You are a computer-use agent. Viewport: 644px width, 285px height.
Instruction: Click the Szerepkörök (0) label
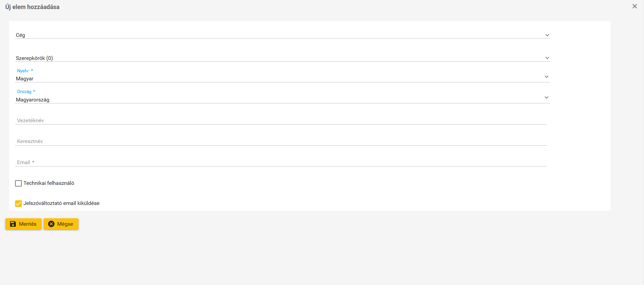[34, 58]
